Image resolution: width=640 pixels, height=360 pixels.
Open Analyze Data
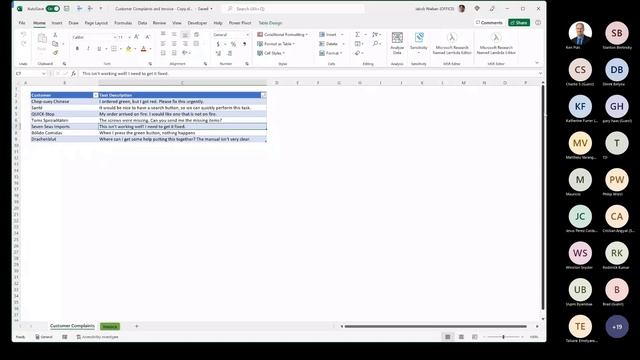point(397,43)
